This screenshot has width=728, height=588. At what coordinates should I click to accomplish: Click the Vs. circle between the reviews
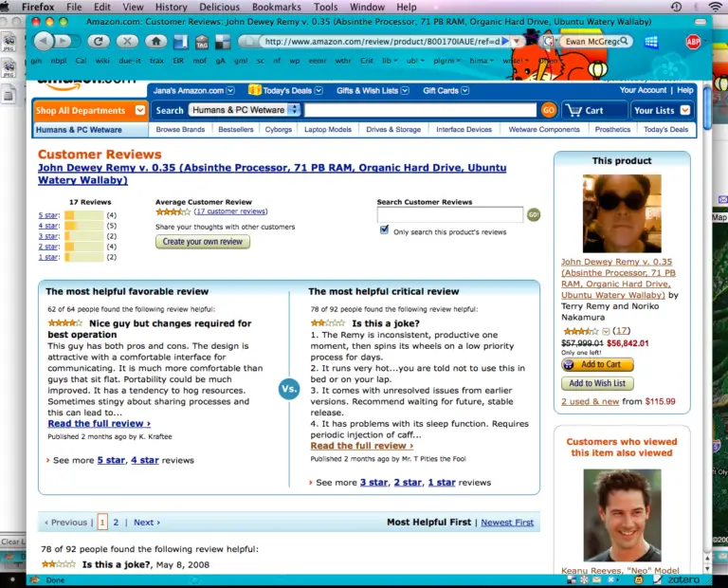click(x=289, y=389)
